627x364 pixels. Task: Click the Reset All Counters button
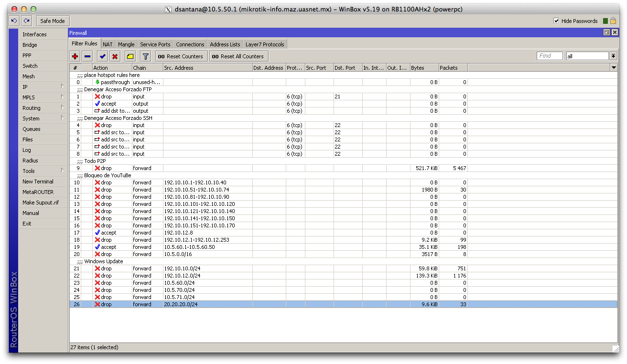pyautogui.click(x=239, y=56)
